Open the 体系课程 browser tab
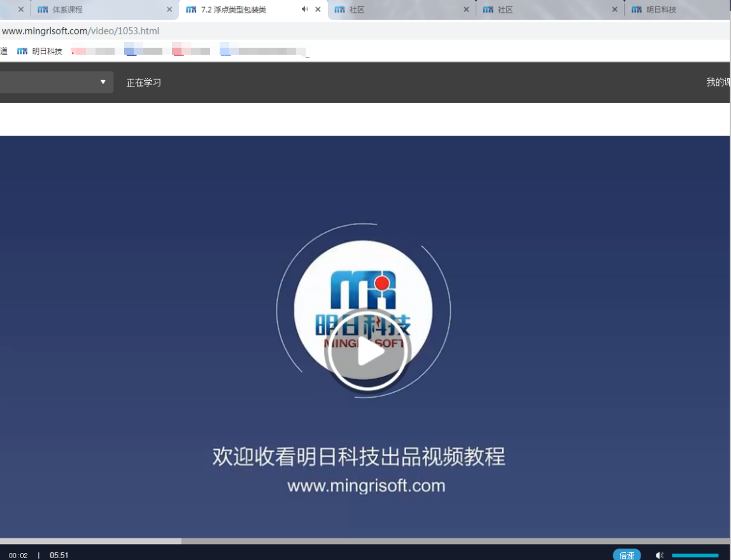The image size is (731, 560). (104, 10)
